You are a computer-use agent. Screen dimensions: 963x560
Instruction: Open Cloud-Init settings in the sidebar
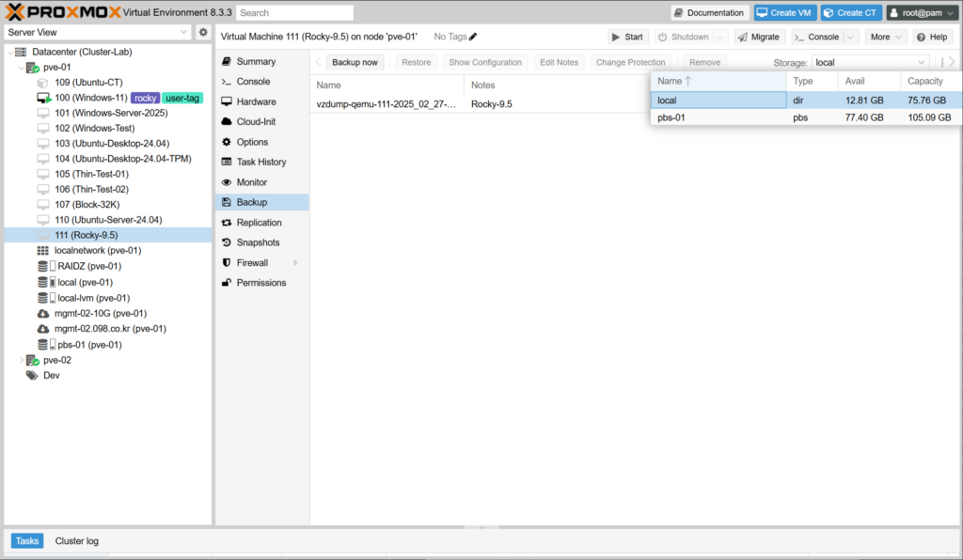(x=255, y=122)
